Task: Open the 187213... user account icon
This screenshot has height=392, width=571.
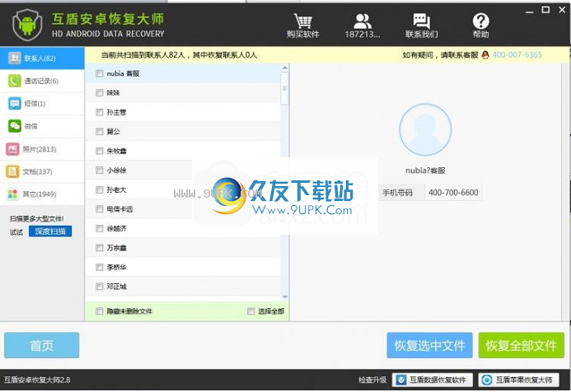Action: [x=362, y=21]
